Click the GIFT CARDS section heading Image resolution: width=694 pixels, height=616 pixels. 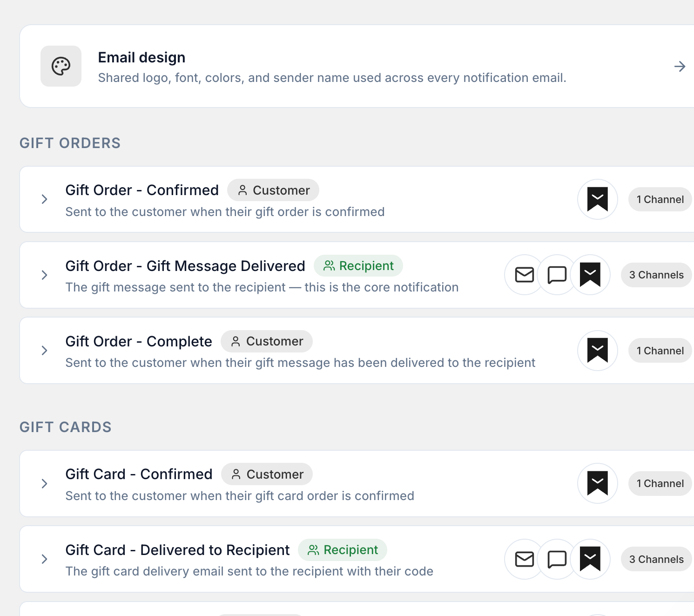coord(66,427)
